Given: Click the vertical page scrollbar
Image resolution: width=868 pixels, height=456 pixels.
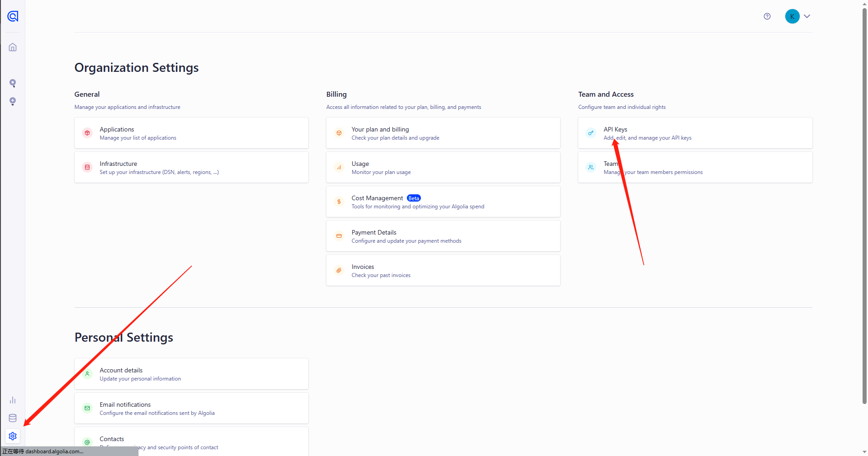Looking at the screenshot, I should tap(864, 203).
